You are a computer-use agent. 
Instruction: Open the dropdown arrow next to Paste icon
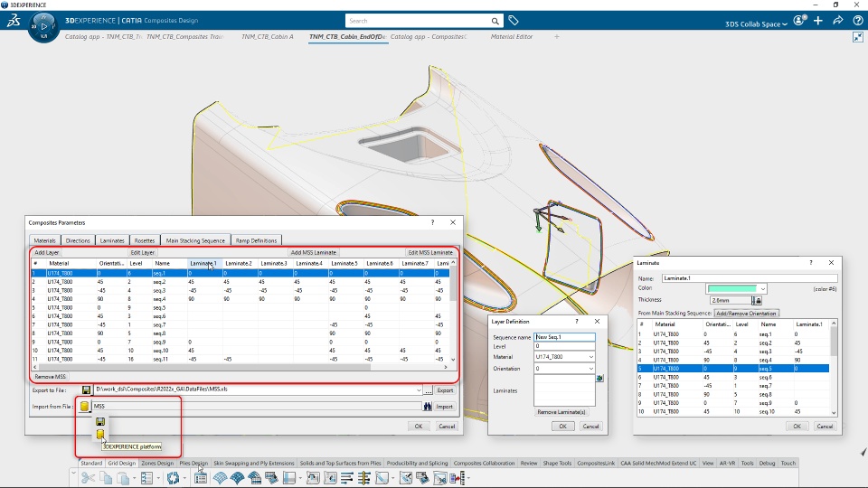click(x=134, y=478)
